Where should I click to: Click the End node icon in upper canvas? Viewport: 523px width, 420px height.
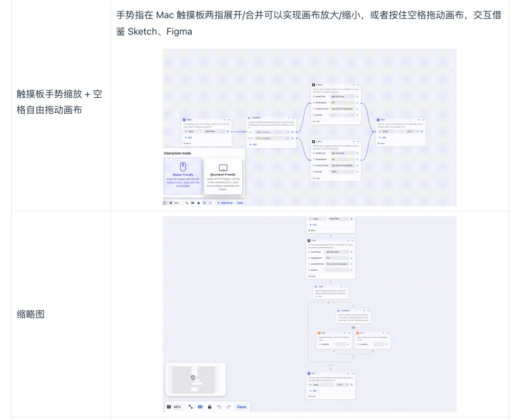(378, 120)
